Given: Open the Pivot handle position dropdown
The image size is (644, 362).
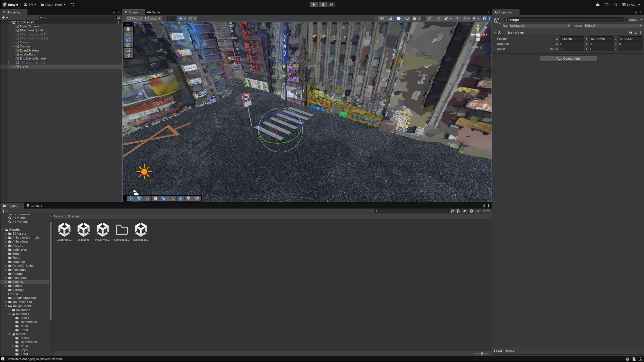Looking at the screenshot, I should [135, 18].
